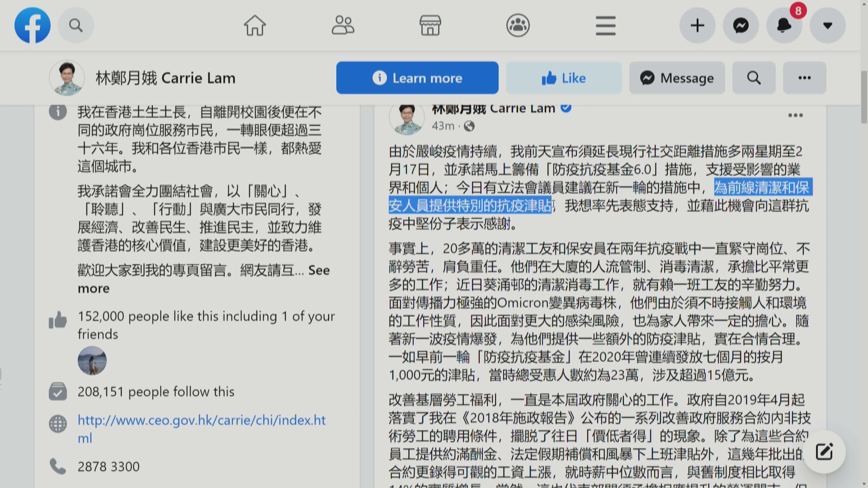Open the Groups icon in top navigation
Viewport: 868px width, 488px height.
518,25
